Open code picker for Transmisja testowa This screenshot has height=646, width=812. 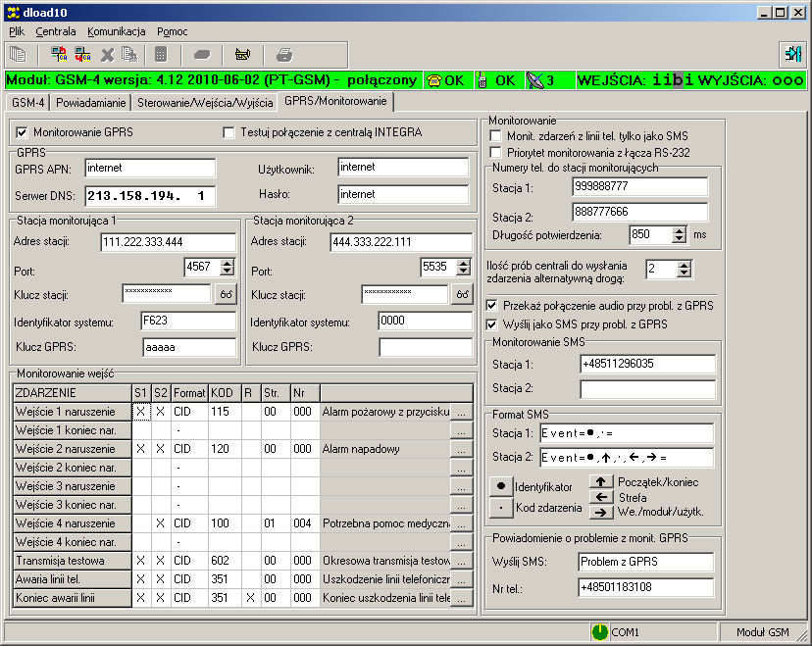pyautogui.click(x=462, y=561)
